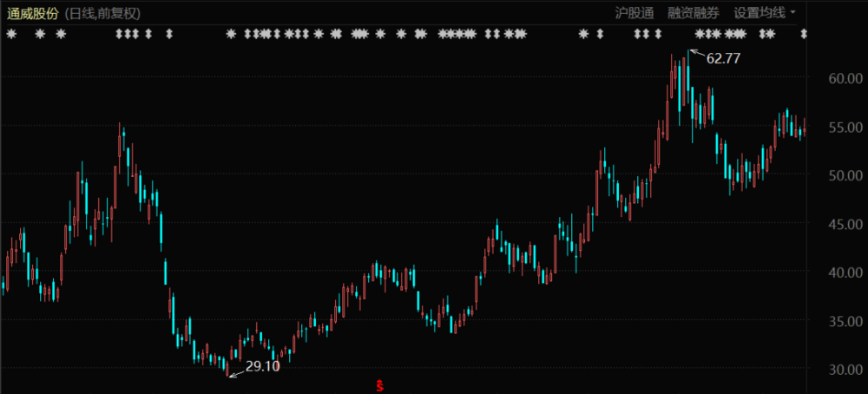Screen dimensions: 868x394
Task: Click the leftmost star event marker
Action: point(11,34)
